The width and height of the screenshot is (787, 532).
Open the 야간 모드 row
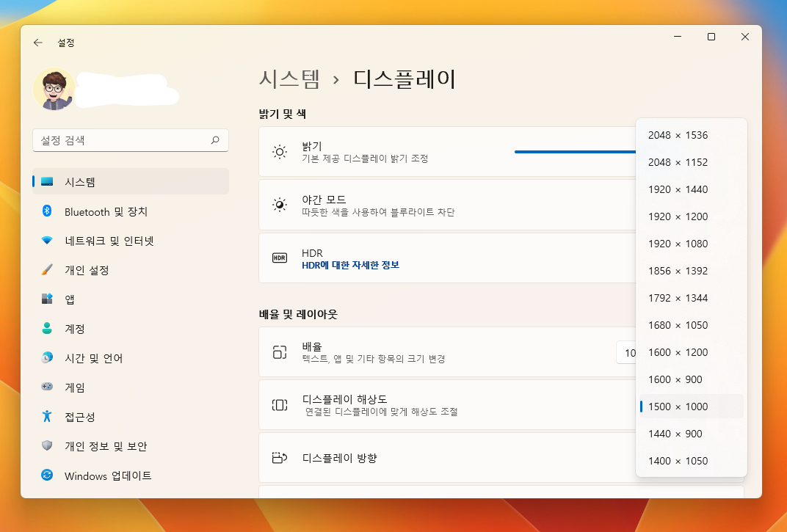coord(447,205)
